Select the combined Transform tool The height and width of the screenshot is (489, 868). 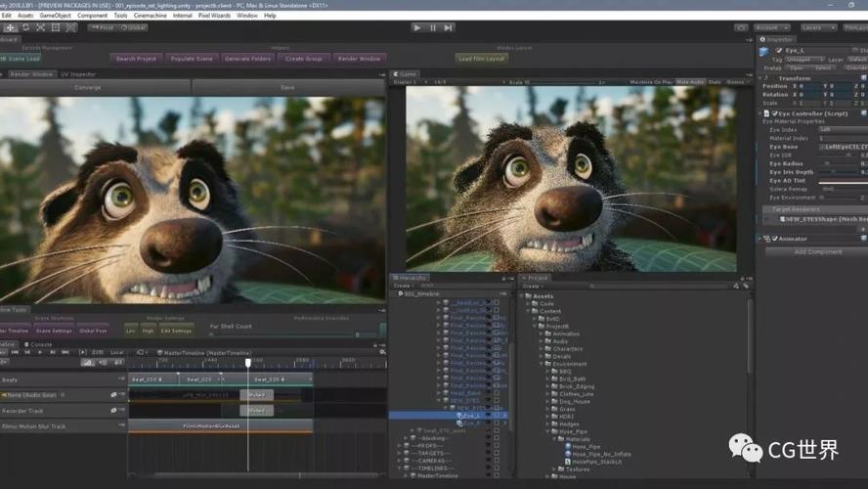(x=70, y=27)
